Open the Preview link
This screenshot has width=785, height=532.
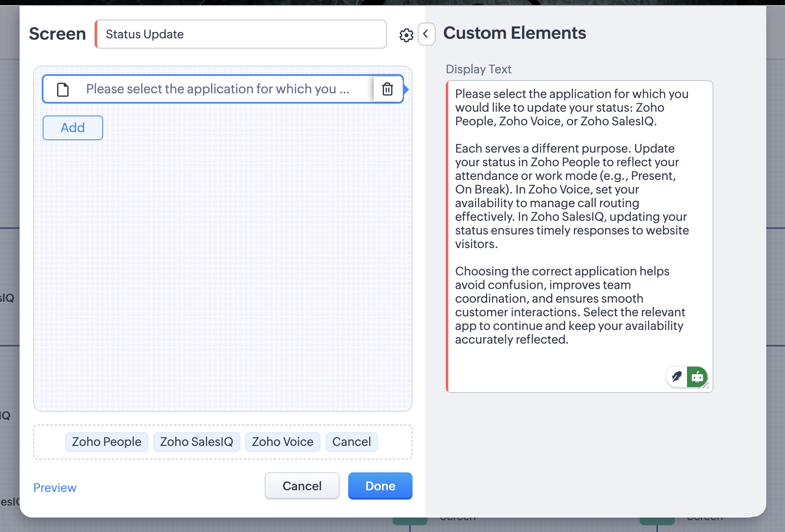[55, 488]
